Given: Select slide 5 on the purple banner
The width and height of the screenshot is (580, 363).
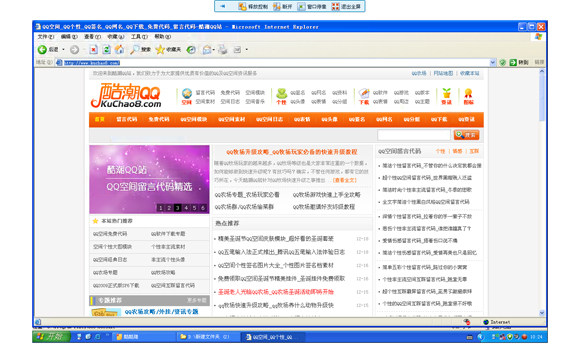Looking at the screenshot, I should click(x=195, y=208).
